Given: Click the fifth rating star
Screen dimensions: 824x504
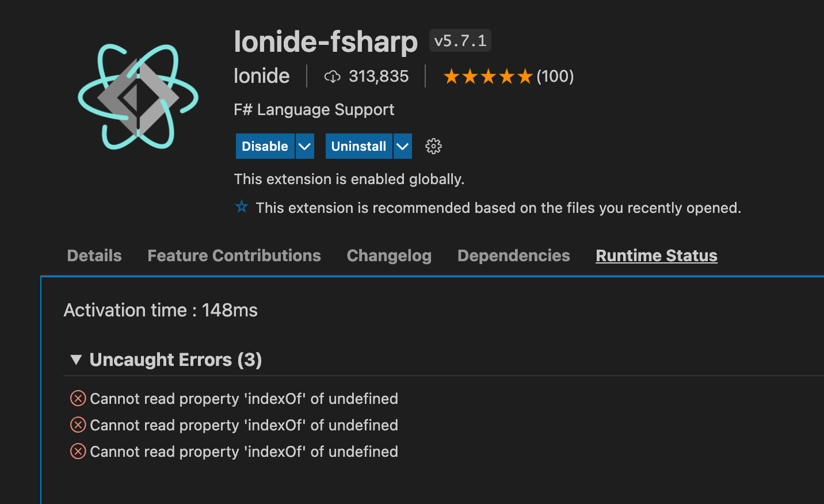Looking at the screenshot, I should [x=524, y=75].
